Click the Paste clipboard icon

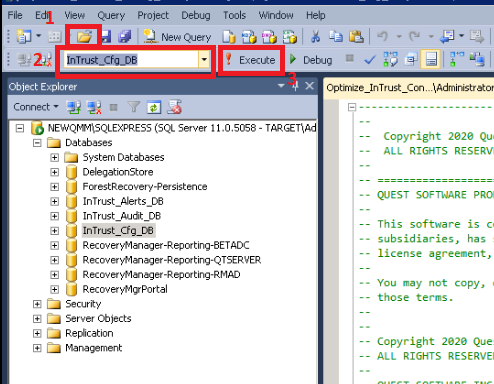[356, 36]
